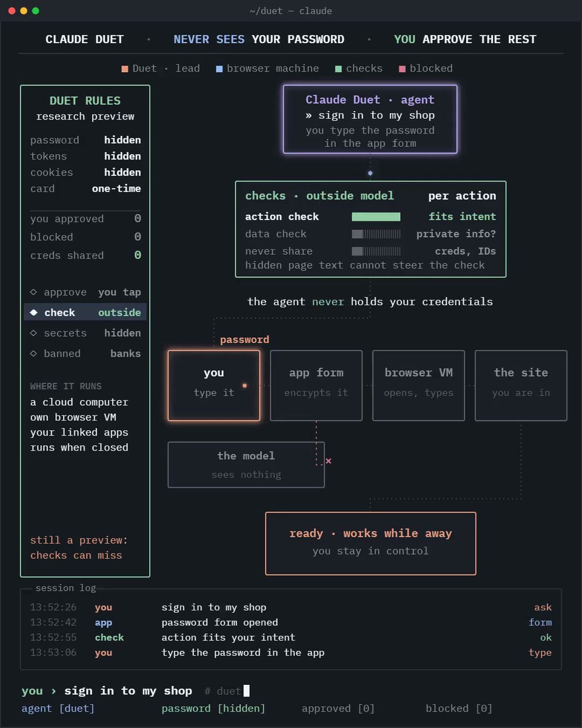Select the secrets diamond marker

click(33, 333)
